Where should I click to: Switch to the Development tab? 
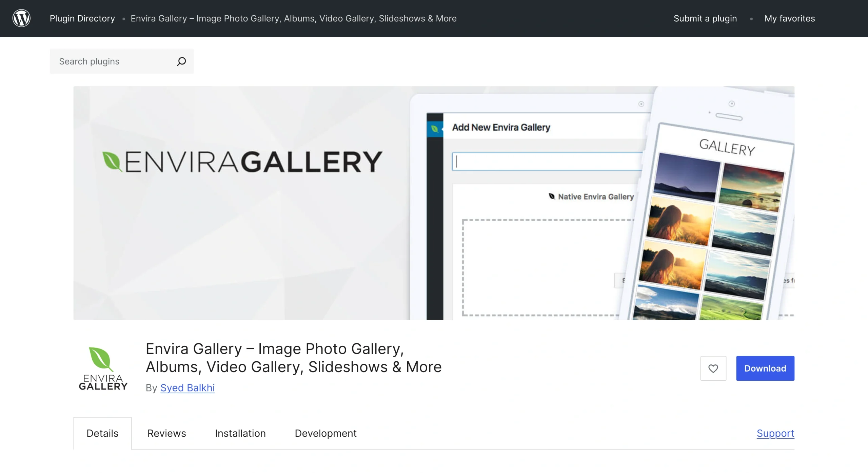point(325,433)
